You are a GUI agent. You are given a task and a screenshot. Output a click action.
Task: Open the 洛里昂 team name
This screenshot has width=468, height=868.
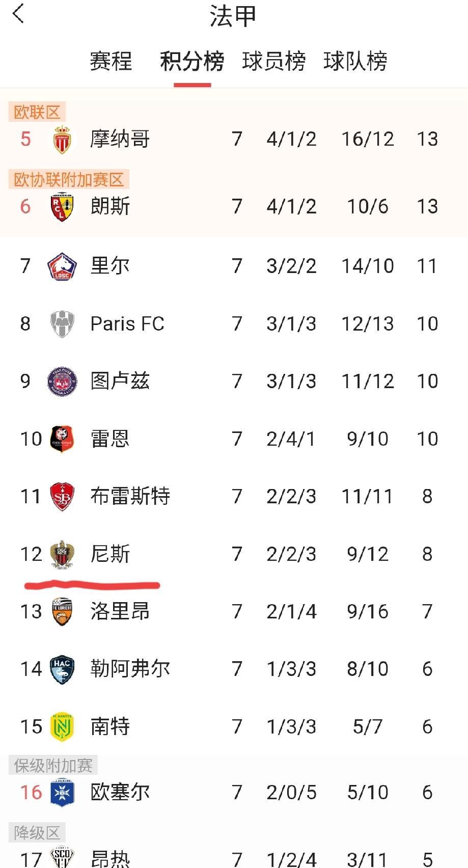(x=120, y=611)
